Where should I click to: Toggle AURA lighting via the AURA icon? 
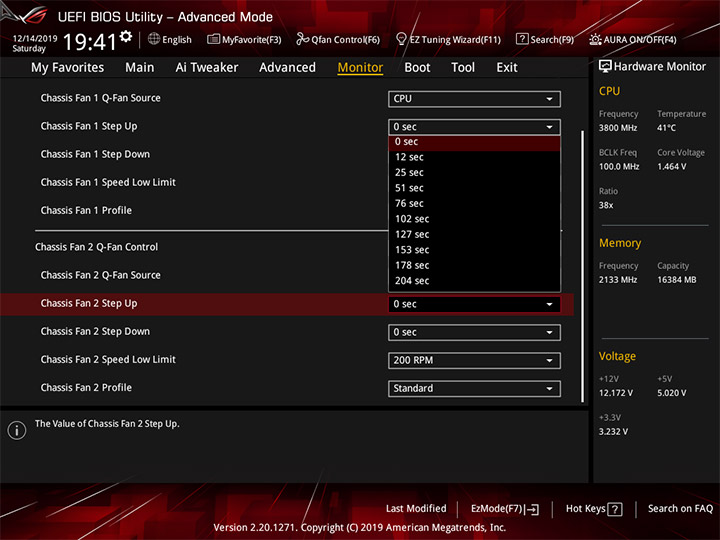point(595,39)
